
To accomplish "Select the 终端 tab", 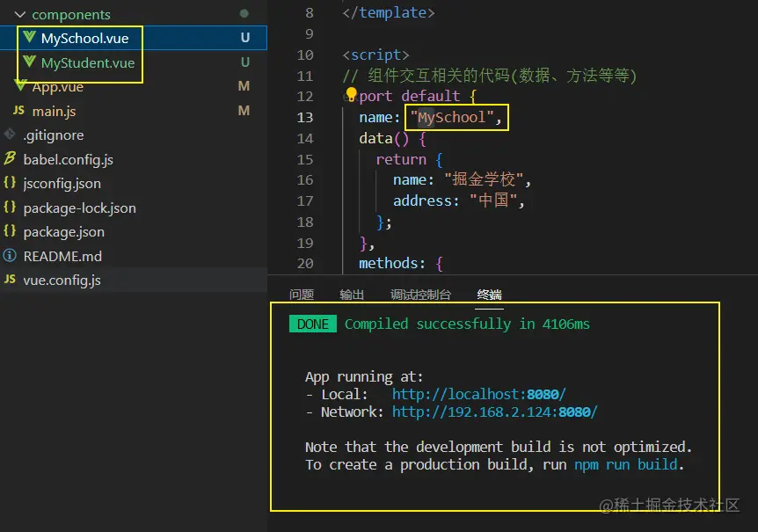I will click(489, 295).
